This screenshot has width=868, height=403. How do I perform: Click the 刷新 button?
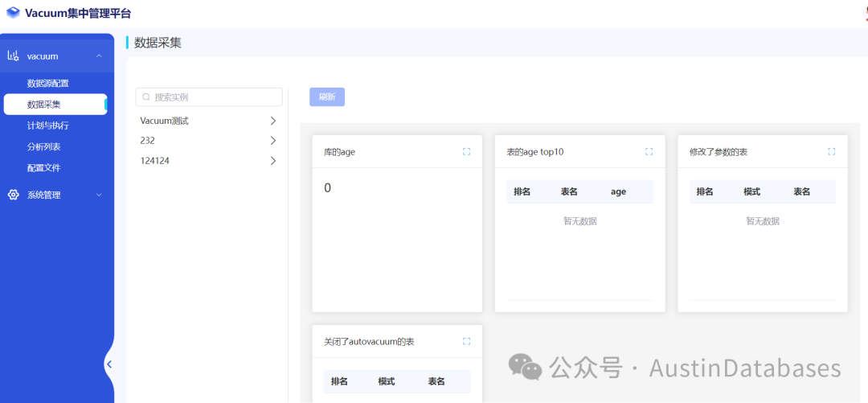[x=327, y=97]
